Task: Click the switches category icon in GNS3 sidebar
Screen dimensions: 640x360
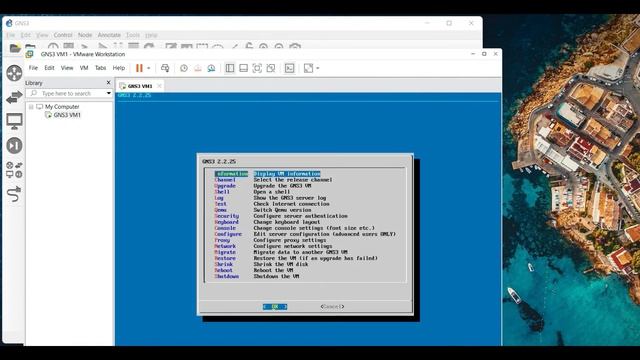Action: point(14,97)
